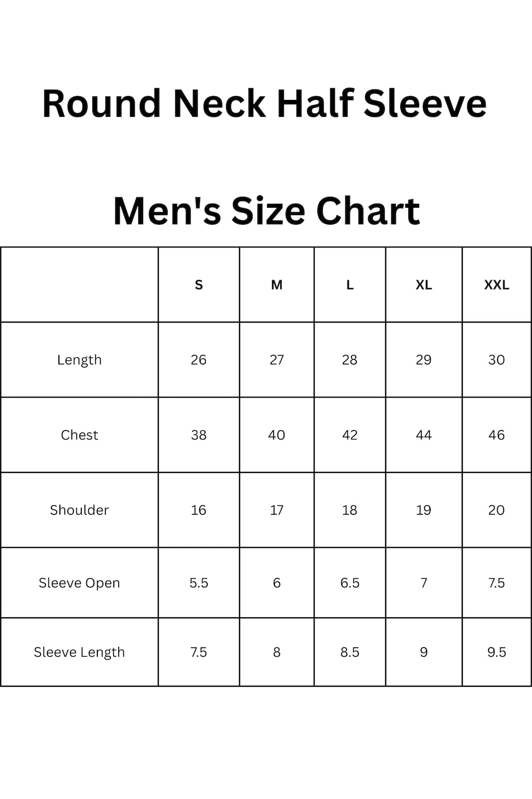Click Sleeve Length value 9.5 for XXL
Image resolution: width=532 pixels, height=799 pixels.
[x=497, y=652]
